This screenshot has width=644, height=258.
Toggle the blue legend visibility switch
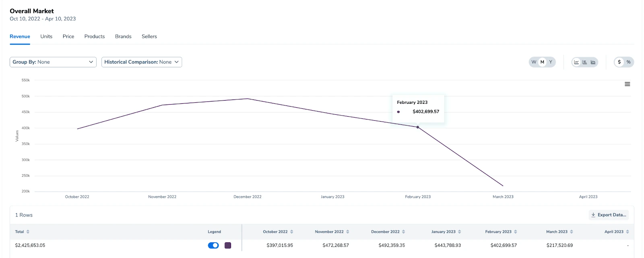pos(213,246)
